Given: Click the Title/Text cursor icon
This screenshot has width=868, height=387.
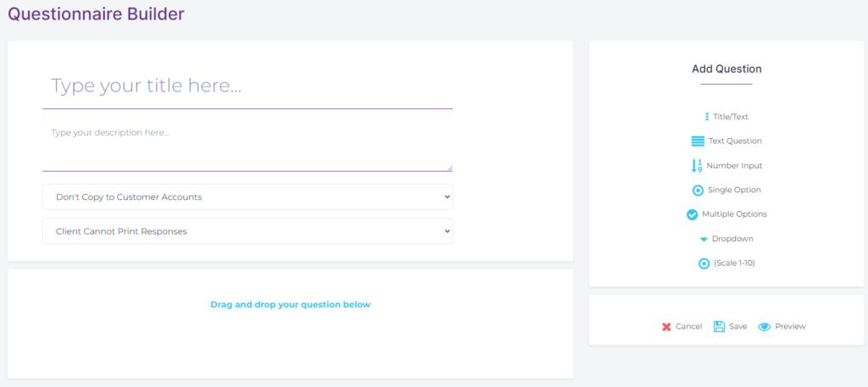Looking at the screenshot, I should pos(706,117).
